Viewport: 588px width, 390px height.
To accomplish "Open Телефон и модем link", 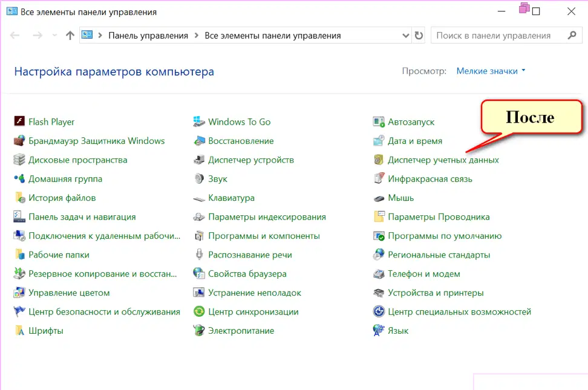I will [423, 274].
